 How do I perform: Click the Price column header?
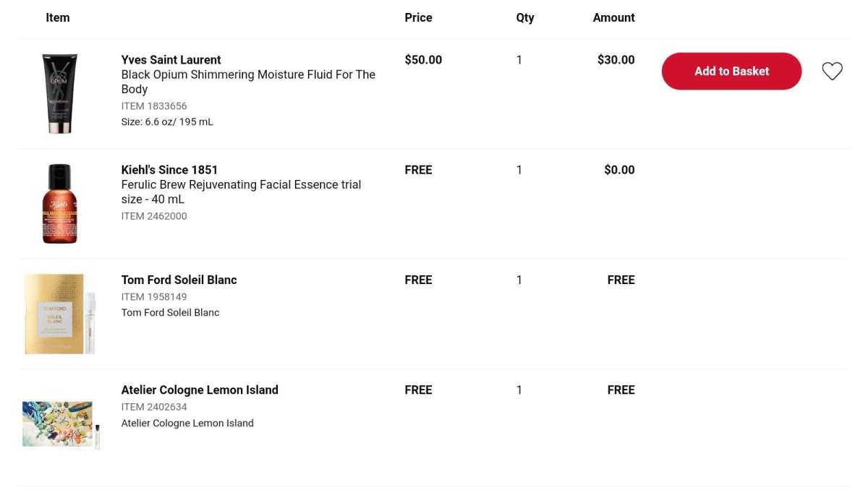pyautogui.click(x=418, y=17)
